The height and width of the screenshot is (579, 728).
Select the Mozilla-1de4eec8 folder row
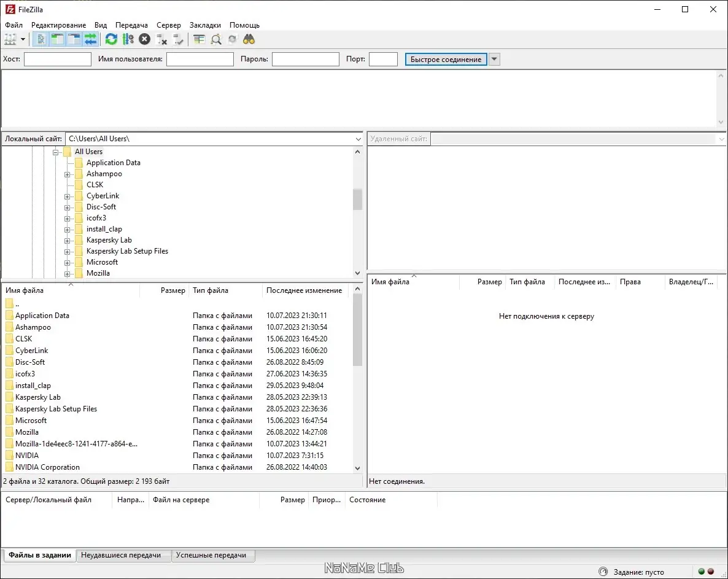coord(176,444)
